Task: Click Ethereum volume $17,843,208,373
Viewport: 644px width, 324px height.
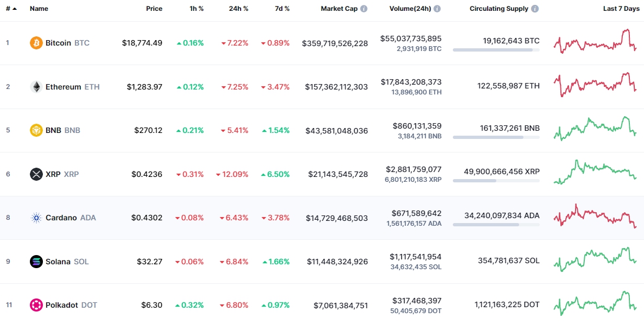Action: pyautogui.click(x=411, y=82)
